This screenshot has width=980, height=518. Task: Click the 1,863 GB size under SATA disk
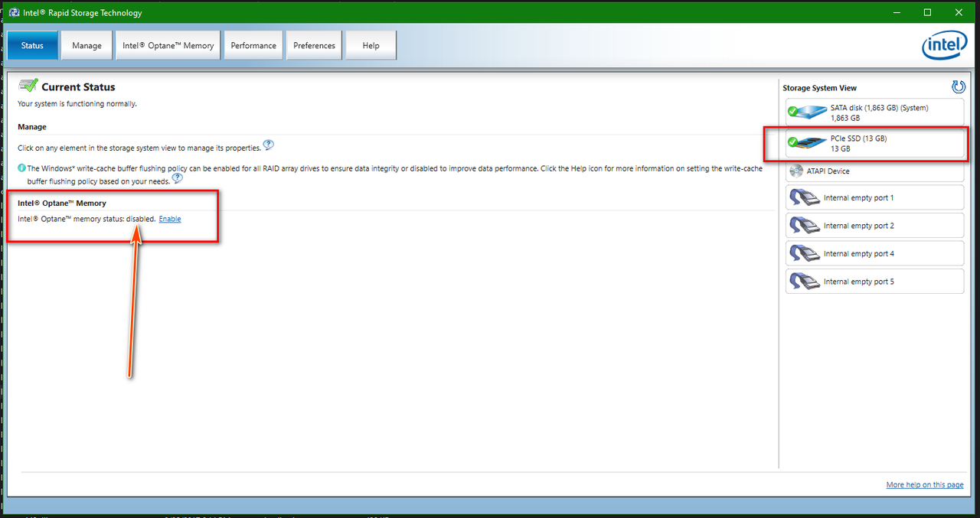(x=845, y=118)
